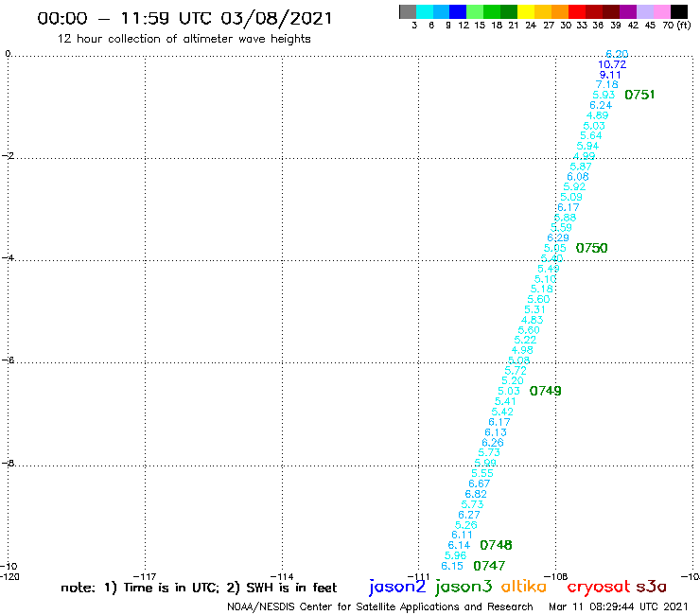Click the 5.40 wave height value
Screen dimensions: 700x615
(551, 258)
